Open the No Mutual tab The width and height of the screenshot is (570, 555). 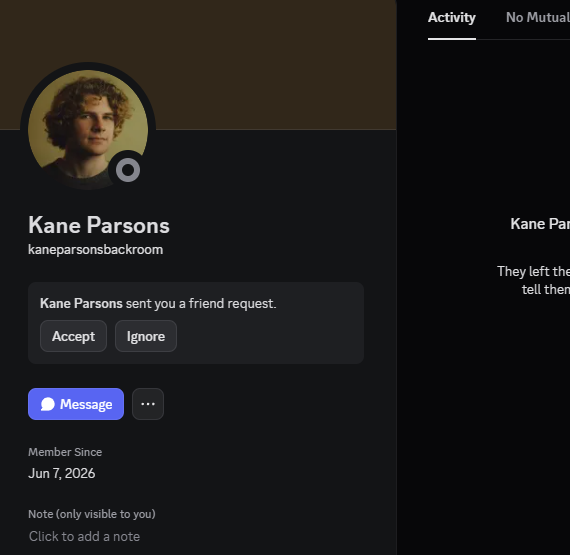[x=538, y=18]
